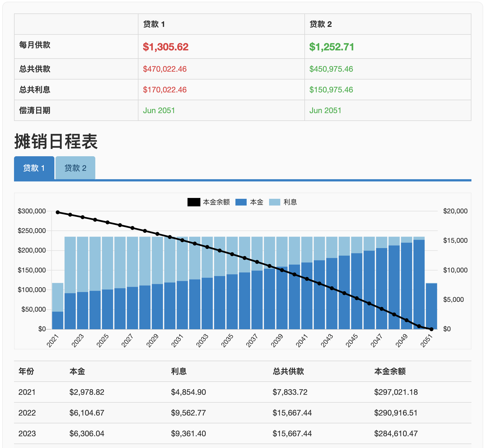The width and height of the screenshot is (486, 448).
Task: Click the 本金余额 column header
Action: coord(390,371)
